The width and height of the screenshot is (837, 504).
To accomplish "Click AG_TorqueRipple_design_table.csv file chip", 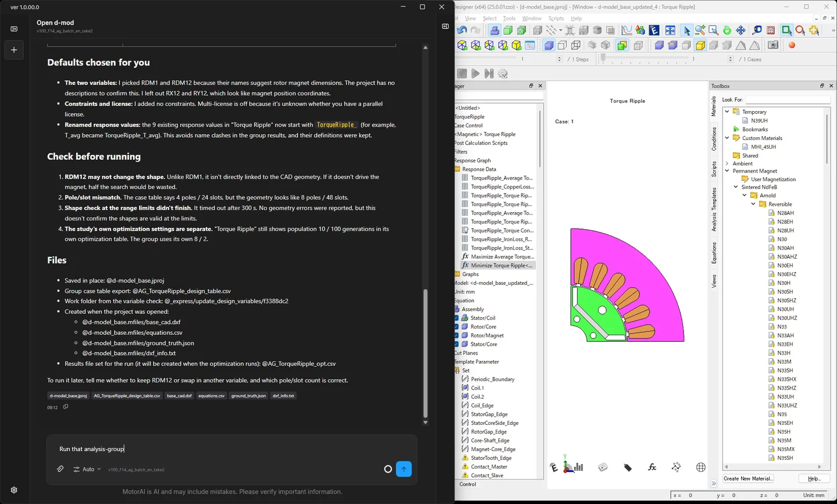I will pyautogui.click(x=127, y=396).
